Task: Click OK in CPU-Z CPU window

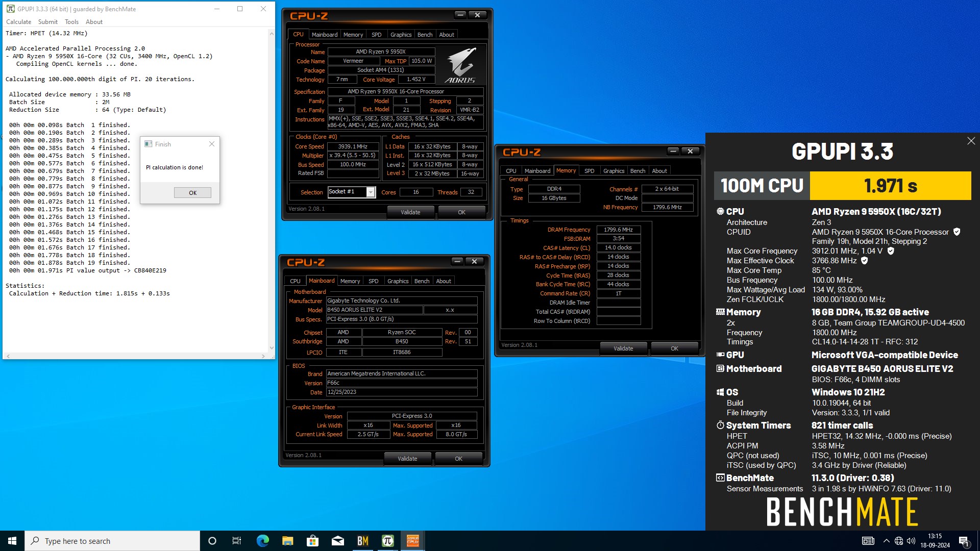Action: click(461, 212)
